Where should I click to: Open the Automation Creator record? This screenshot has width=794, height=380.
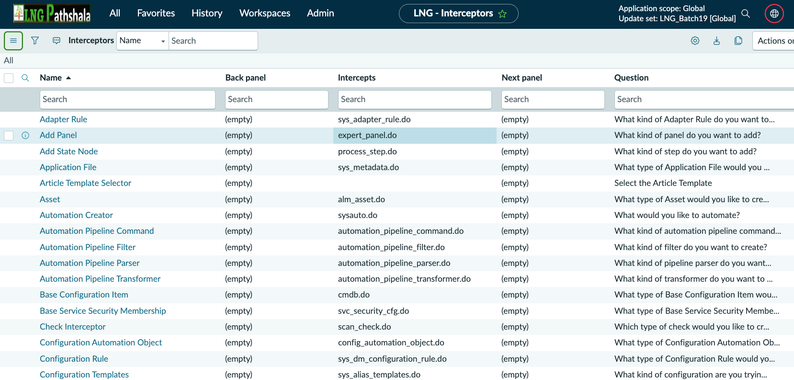tap(76, 215)
